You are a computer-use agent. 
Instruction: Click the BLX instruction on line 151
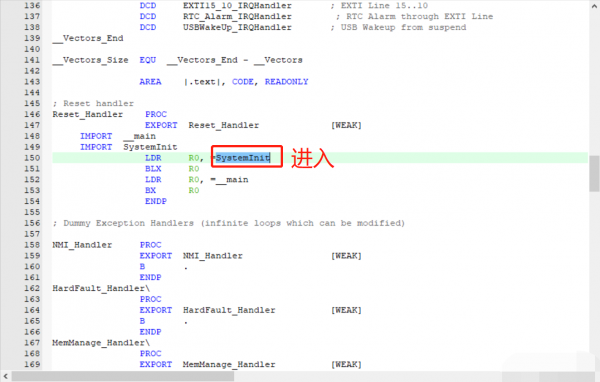click(153, 169)
